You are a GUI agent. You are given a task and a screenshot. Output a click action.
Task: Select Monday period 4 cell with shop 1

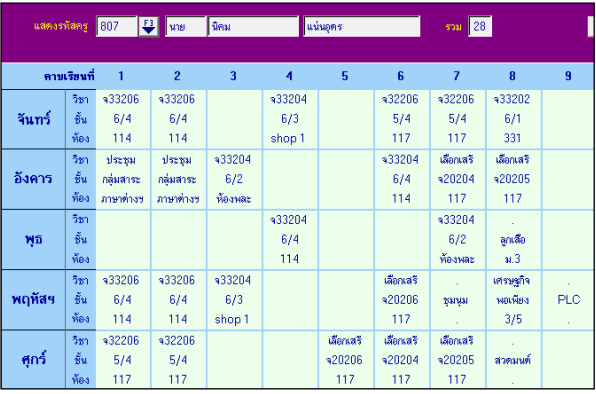pos(290,119)
